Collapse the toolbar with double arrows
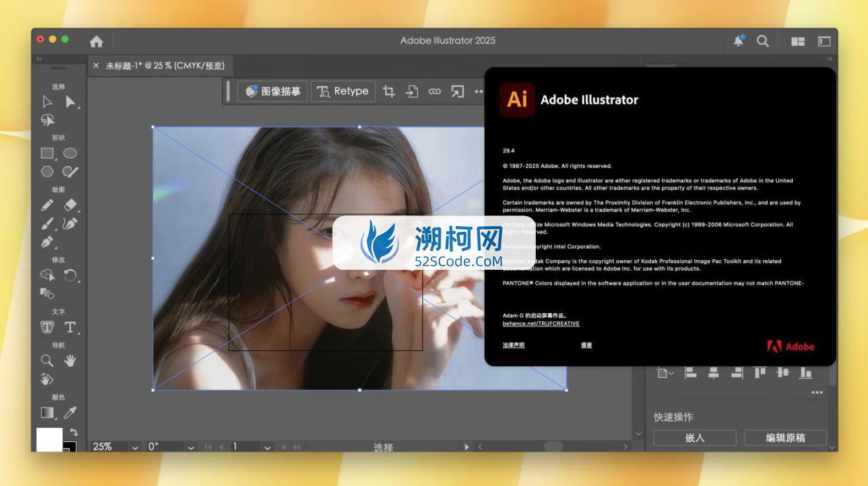Image resolution: width=868 pixels, height=486 pixels. pos(39,59)
